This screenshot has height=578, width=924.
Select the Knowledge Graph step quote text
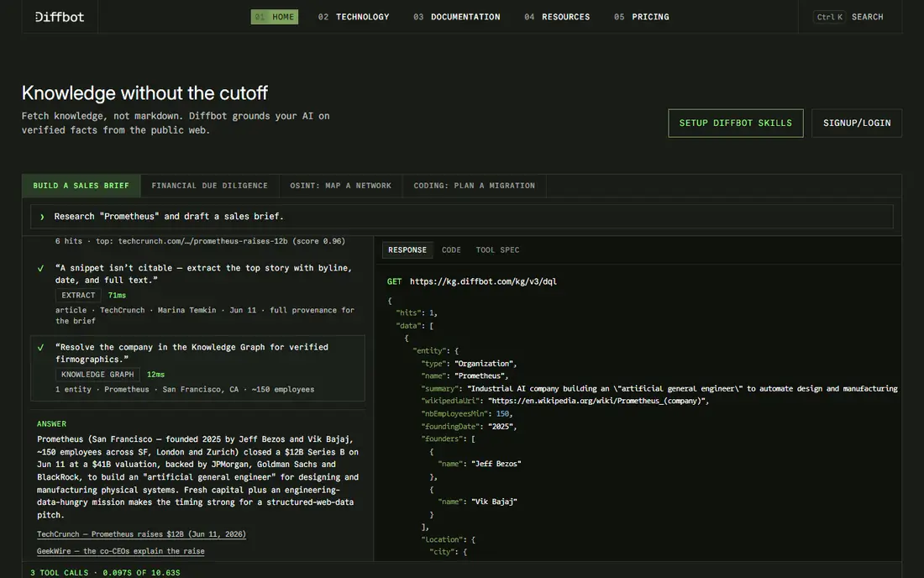point(192,354)
